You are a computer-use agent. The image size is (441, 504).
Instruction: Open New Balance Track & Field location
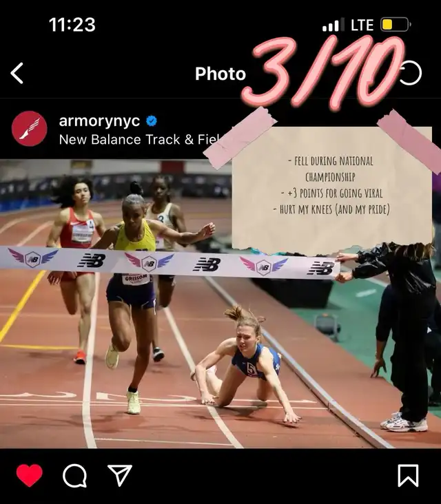pos(139,140)
